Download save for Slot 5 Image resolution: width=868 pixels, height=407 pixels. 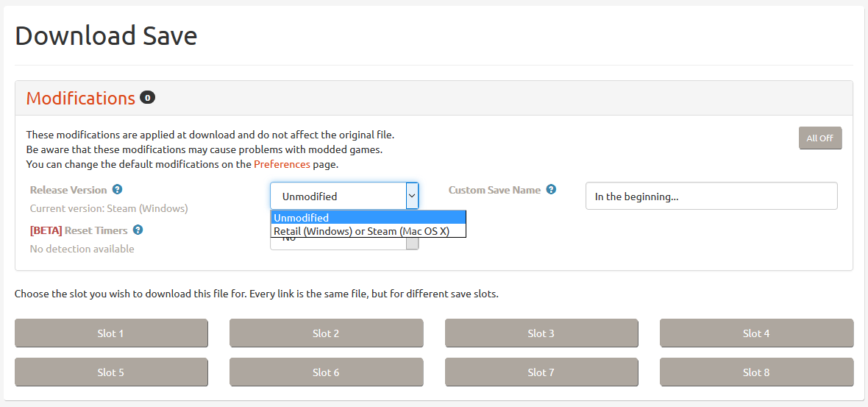111,372
